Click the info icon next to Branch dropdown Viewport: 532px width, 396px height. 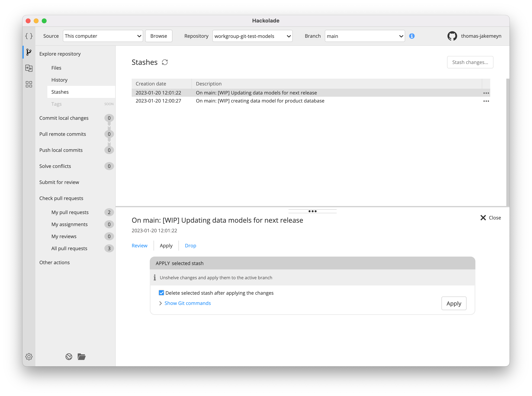click(412, 36)
